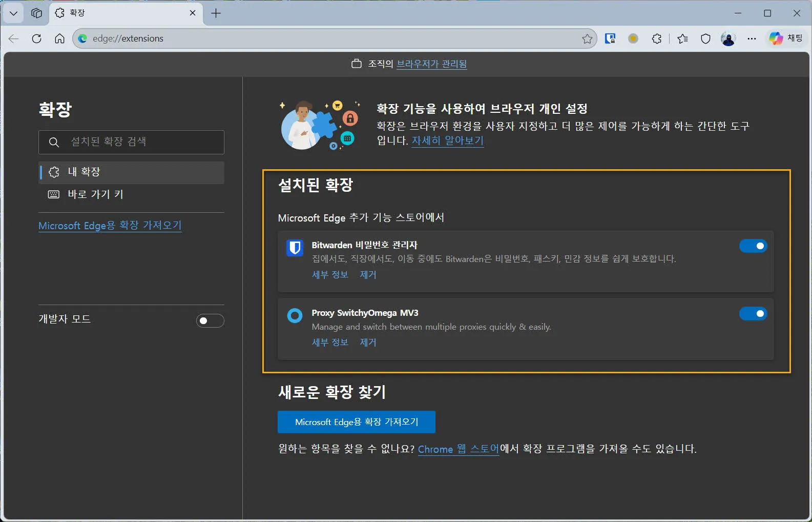Open a new tab with plus button
812x522 pixels.
pos(216,13)
